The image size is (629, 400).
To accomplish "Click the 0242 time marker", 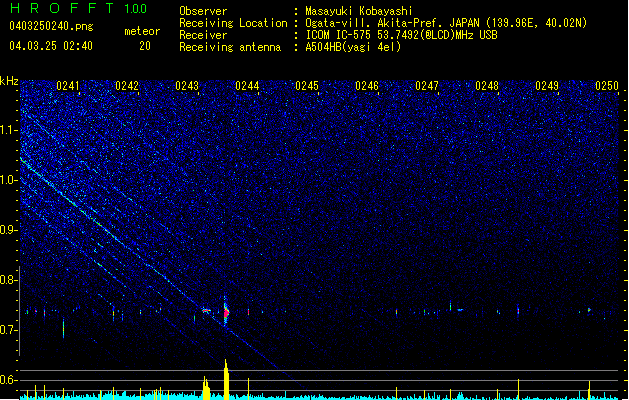I will [127, 86].
